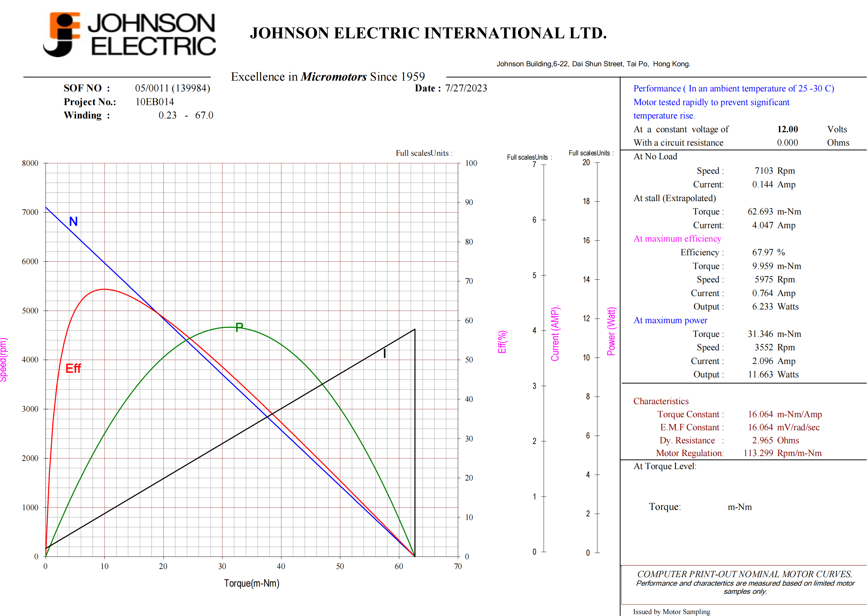Click "COMPUTER PRINT-OUT NOMINAL MOTOR CURVES." notice
This screenshot has height=616, width=868.
tap(745, 574)
